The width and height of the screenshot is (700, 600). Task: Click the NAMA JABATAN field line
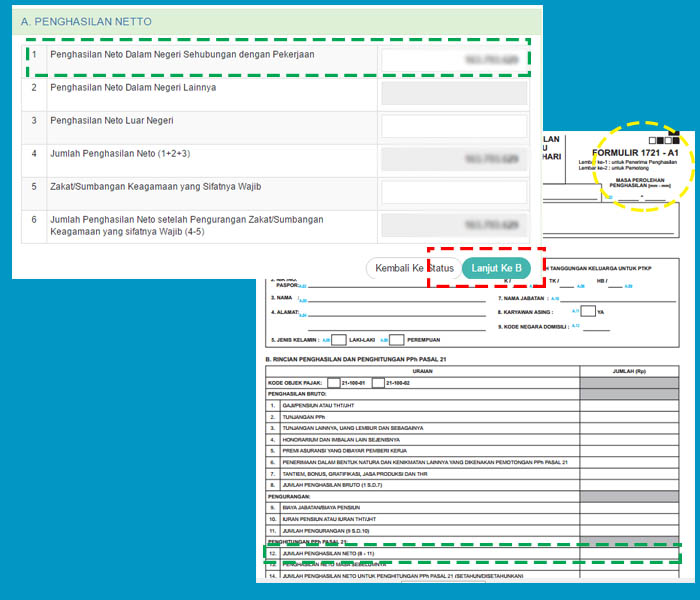tap(618, 299)
